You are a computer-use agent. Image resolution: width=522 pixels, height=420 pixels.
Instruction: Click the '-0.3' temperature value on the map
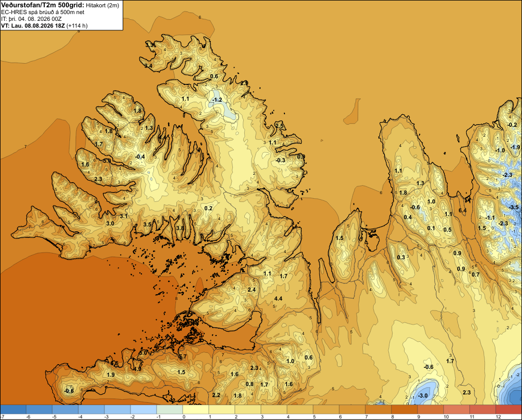point(280,160)
